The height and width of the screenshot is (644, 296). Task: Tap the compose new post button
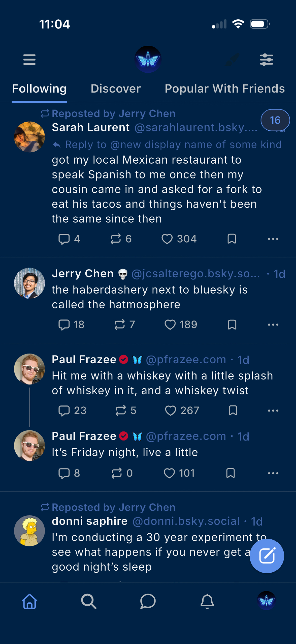(267, 556)
